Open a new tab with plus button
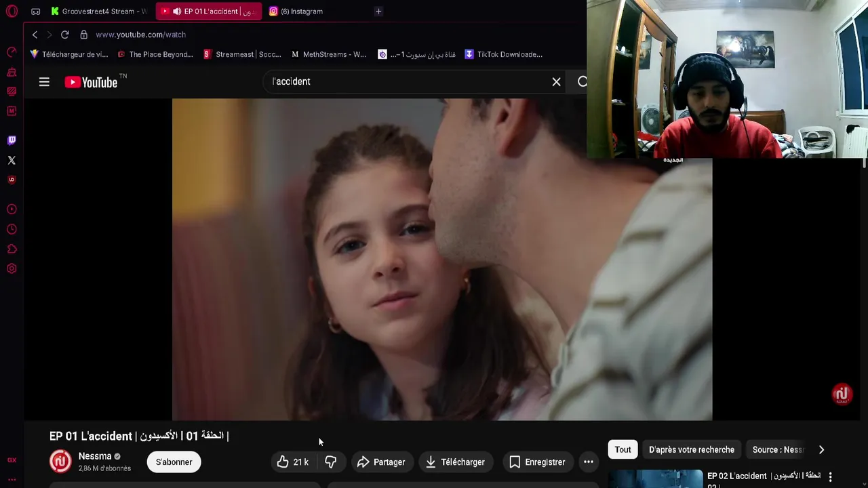The image size is (868, 488). tap(378, 12)
